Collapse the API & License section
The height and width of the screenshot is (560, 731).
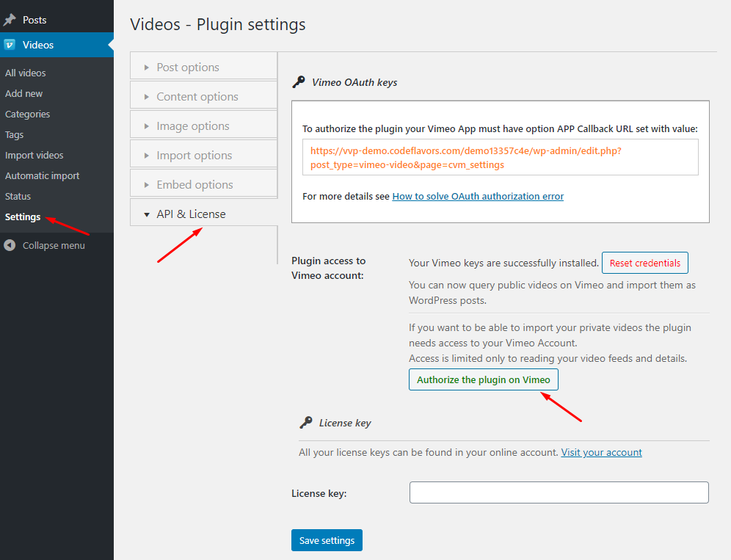click(204, 214)
